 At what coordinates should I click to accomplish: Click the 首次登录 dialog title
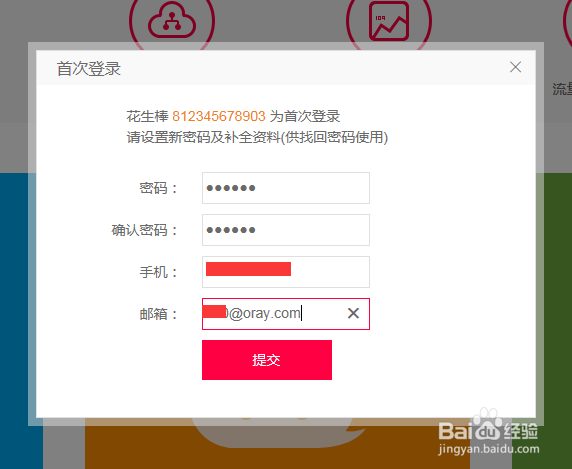pos(89,69)
